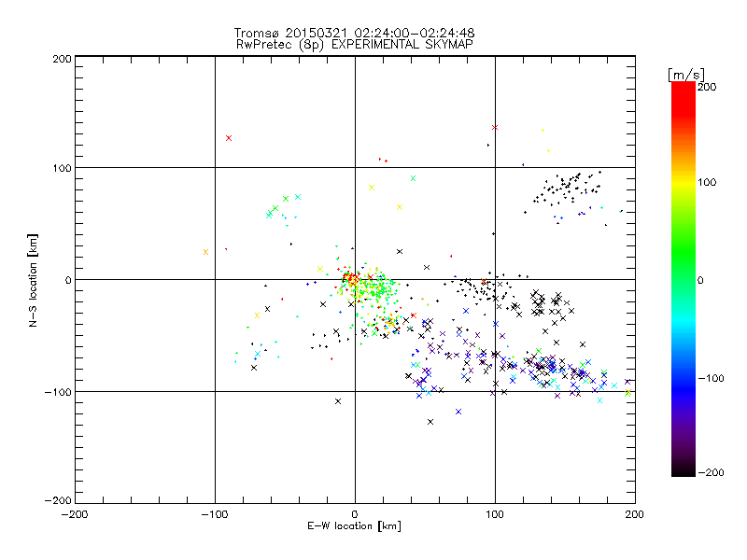Pick the red top section of the color bar

click(684, 98)
